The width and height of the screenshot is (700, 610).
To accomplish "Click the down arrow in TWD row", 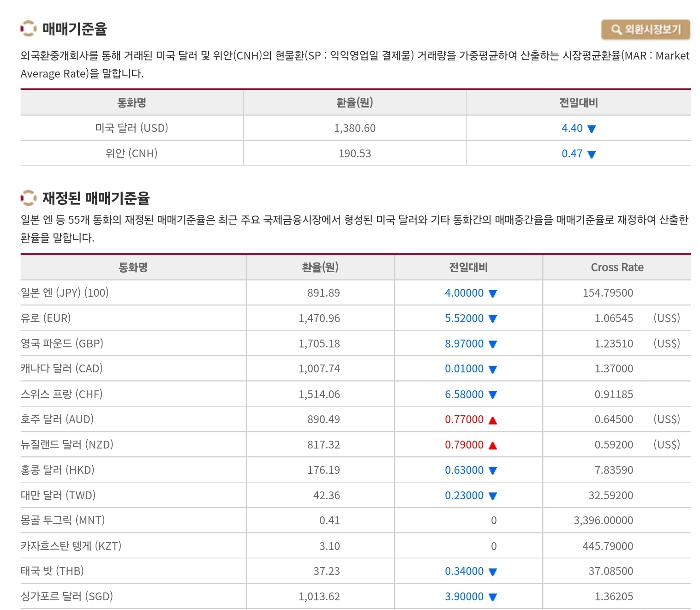I will pyautogui.click(x=492, y=496).
